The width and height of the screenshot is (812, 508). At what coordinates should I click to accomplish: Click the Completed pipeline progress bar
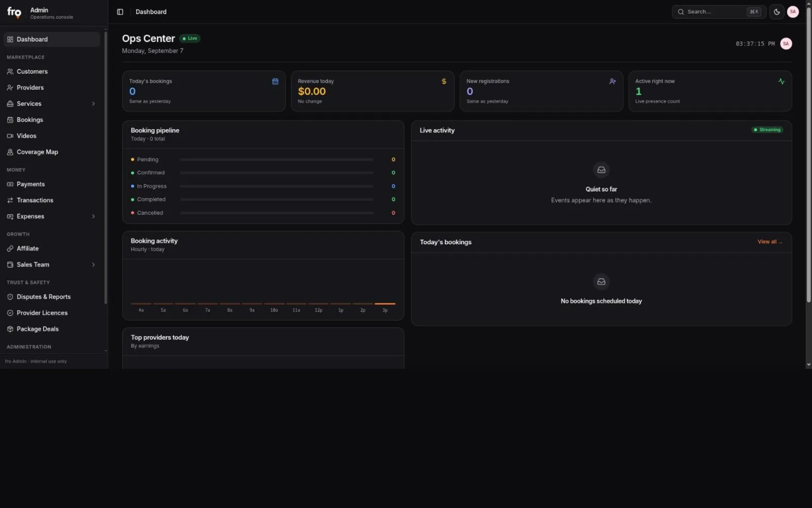(277, 200)
